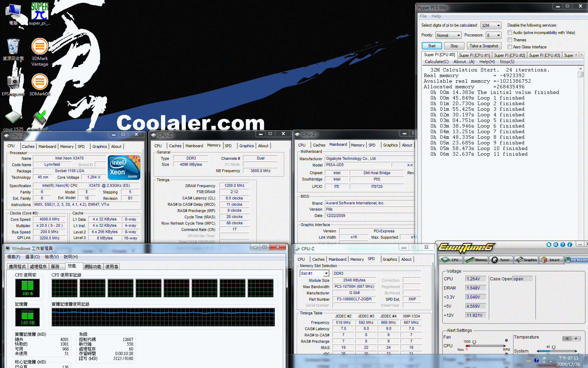Open About tab in CPU-Z Mainboard window
The height and width of the screenshot is (368, 588).
point(407,145)
